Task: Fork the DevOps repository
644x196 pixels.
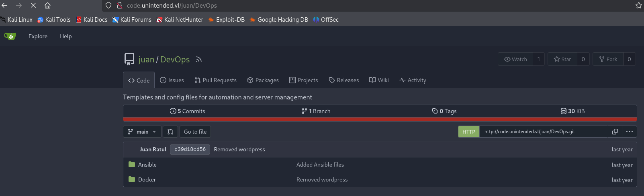Action: click(x=608, y=59)
